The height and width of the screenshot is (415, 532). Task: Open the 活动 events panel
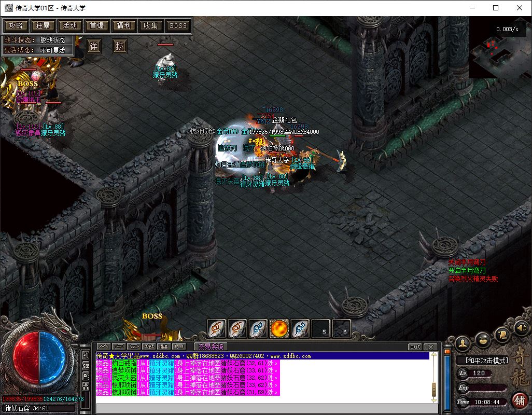[70, 25]
